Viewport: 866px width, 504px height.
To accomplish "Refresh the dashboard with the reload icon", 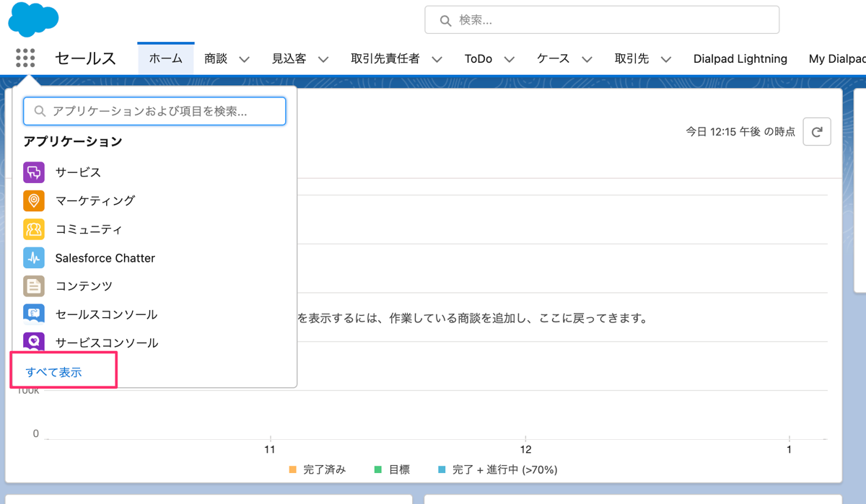I will tap(817, 132).
